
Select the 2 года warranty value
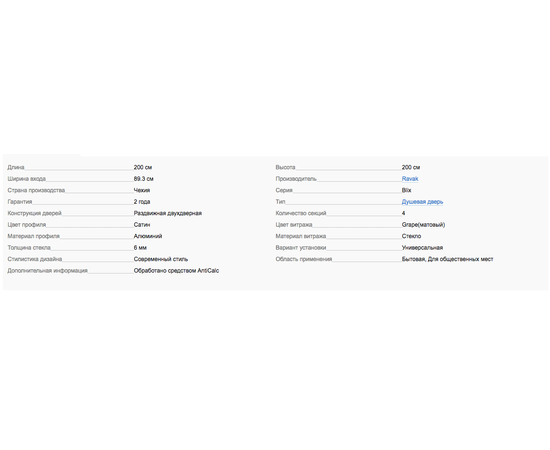pos(142,202)
